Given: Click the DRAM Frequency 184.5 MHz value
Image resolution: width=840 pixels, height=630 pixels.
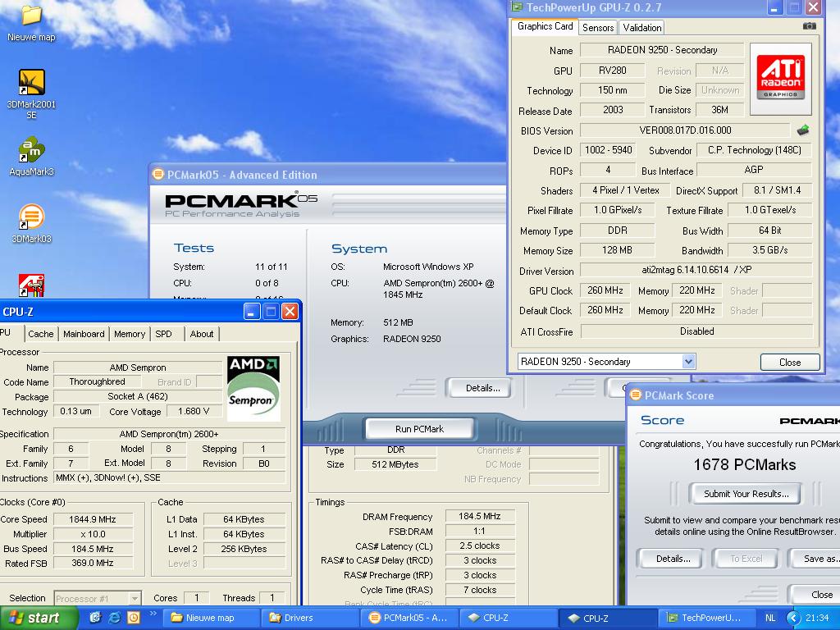Looking at the screenshot, I should 479,517.
